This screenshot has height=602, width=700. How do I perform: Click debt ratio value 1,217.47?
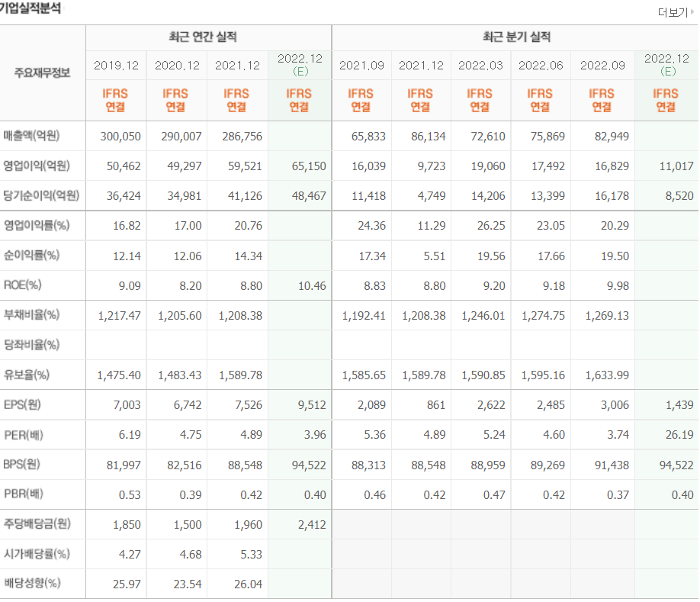[x=119, y=316]
